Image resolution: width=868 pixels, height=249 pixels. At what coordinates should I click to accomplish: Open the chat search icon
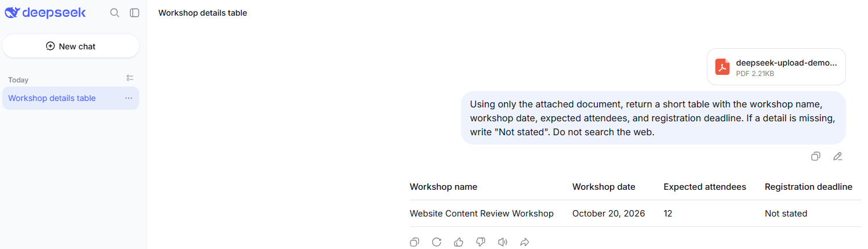click(x=115, y=13)
